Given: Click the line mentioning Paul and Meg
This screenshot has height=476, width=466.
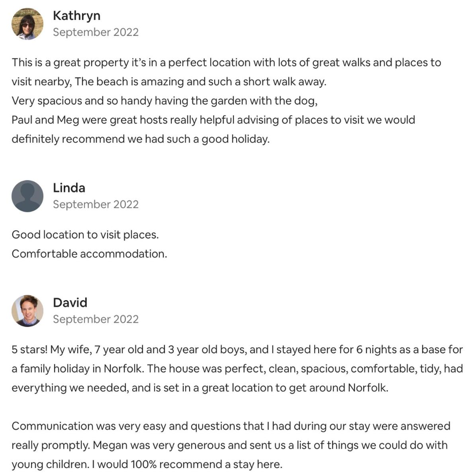Looking at the screenshot, I should 213,120.
